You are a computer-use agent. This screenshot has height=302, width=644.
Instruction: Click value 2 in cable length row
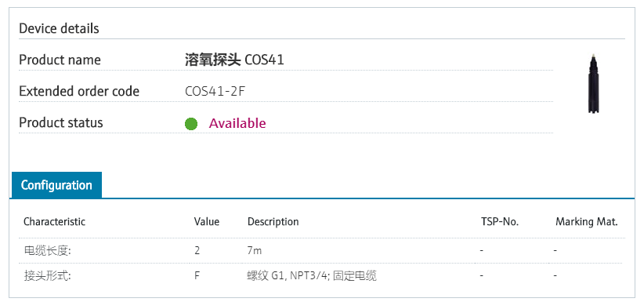[x=197, y=250]
